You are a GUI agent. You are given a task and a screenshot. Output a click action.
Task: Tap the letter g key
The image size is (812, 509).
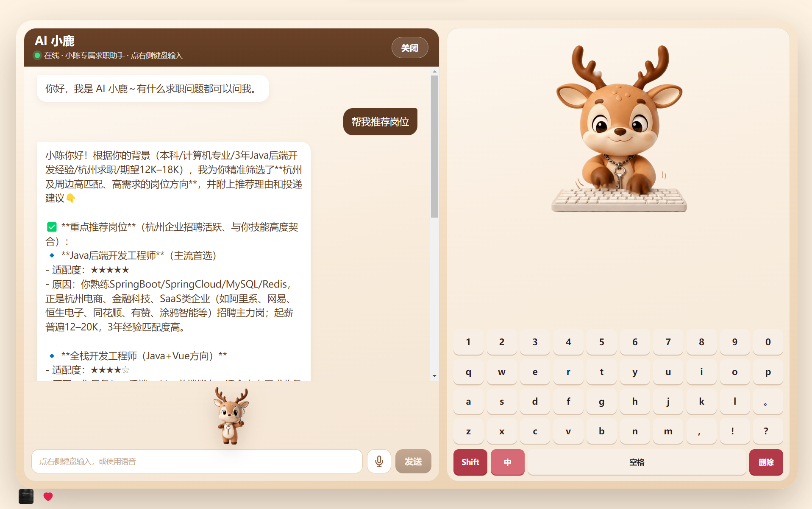point(601,401)
